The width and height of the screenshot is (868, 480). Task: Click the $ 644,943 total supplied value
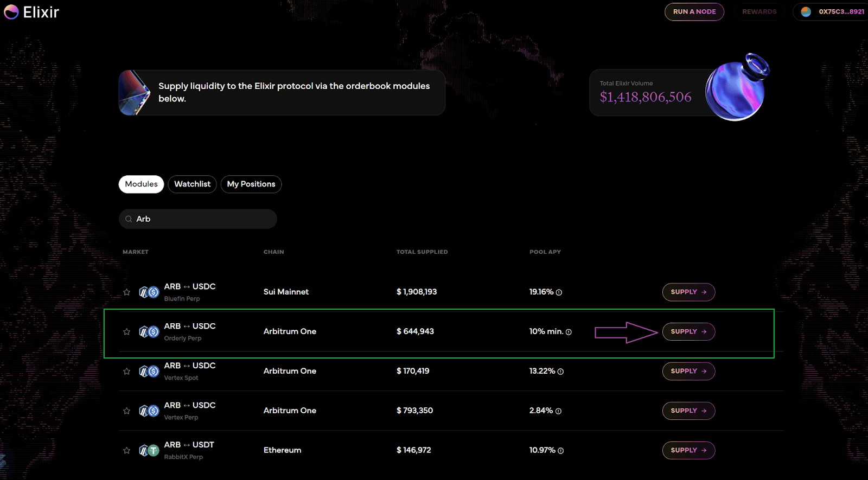click(415, 331)
